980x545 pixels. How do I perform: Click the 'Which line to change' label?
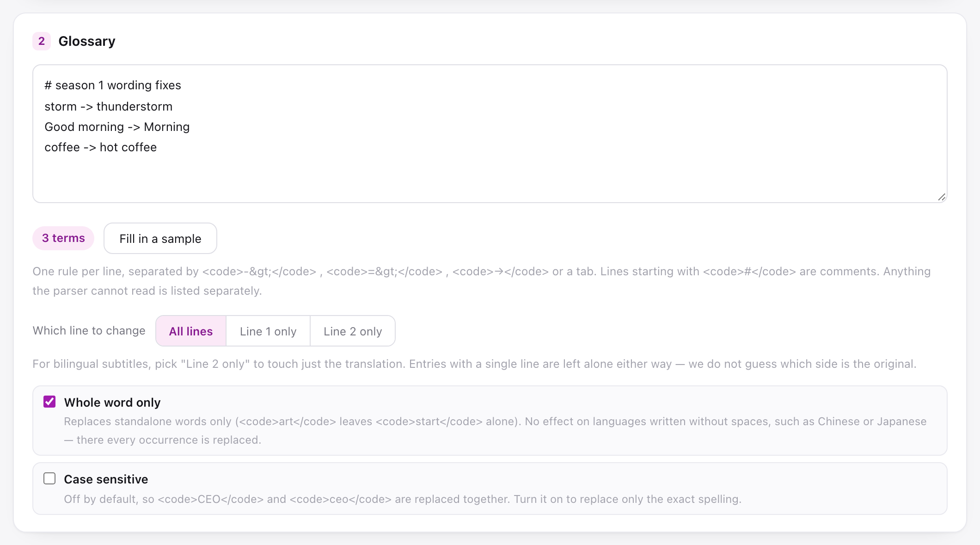pyautogui.click(x=89, y=330)
